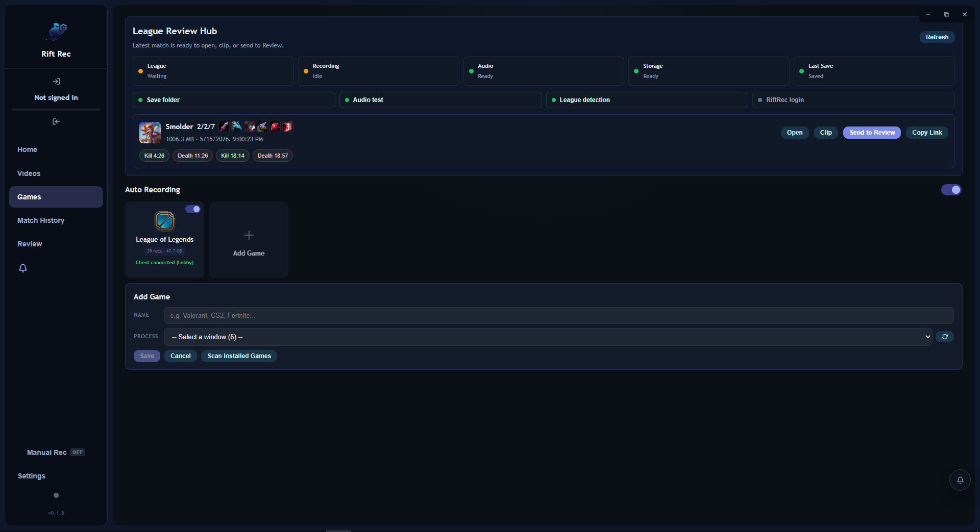
Task: Open Settings from sidebar
Action: (32, 476)
